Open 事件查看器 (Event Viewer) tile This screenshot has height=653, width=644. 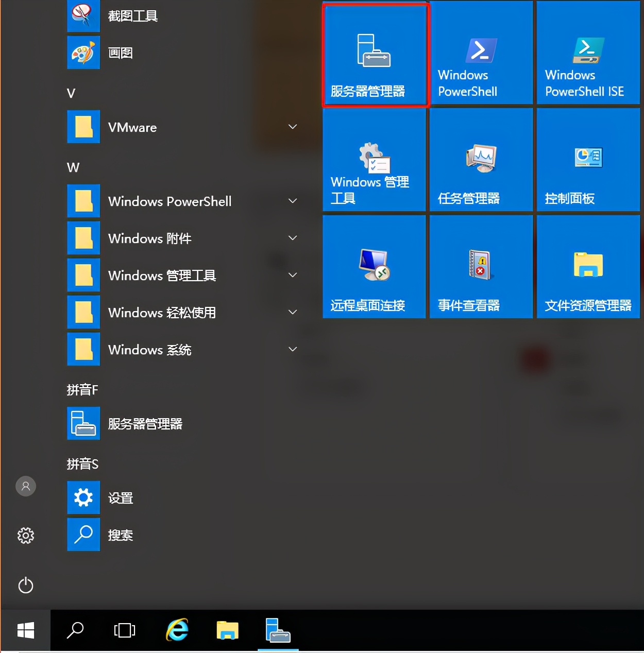(481, 266)
